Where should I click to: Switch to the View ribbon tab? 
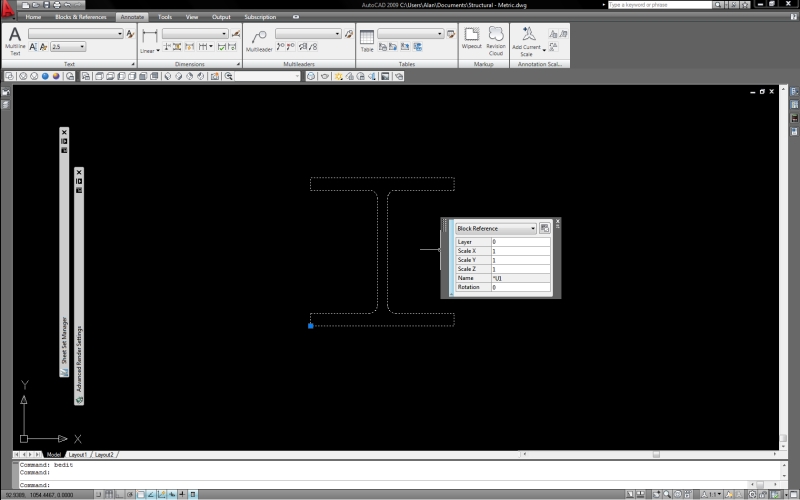[192, 17]
